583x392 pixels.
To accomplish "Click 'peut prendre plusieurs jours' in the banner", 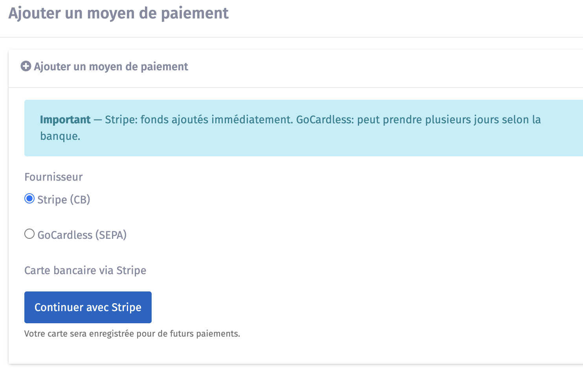I will click(429, 119).
